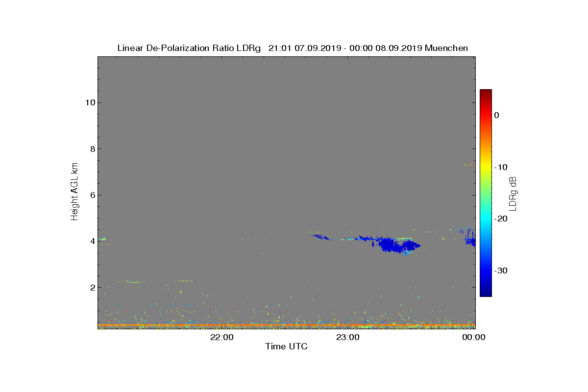Click the "Height AGL km" axis label
The width and height of the screenshot is (588, 392).
coord(74,192)
